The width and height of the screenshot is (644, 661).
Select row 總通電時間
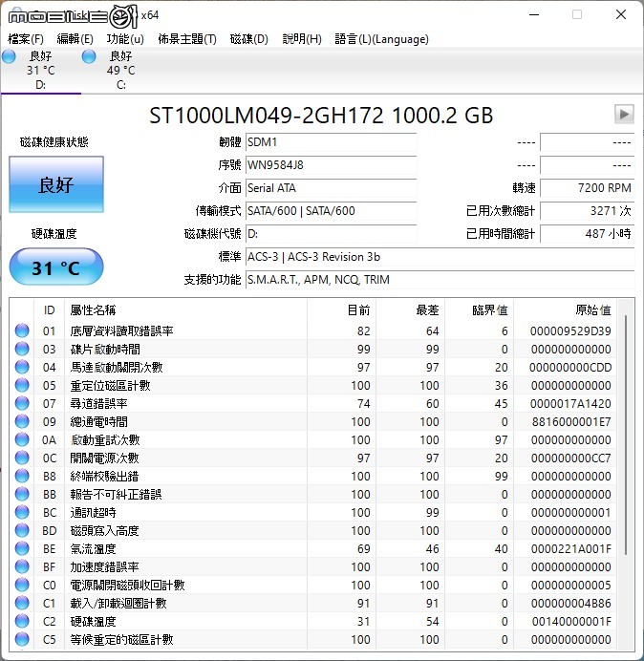pyautogui.click(x=312, y=421)
